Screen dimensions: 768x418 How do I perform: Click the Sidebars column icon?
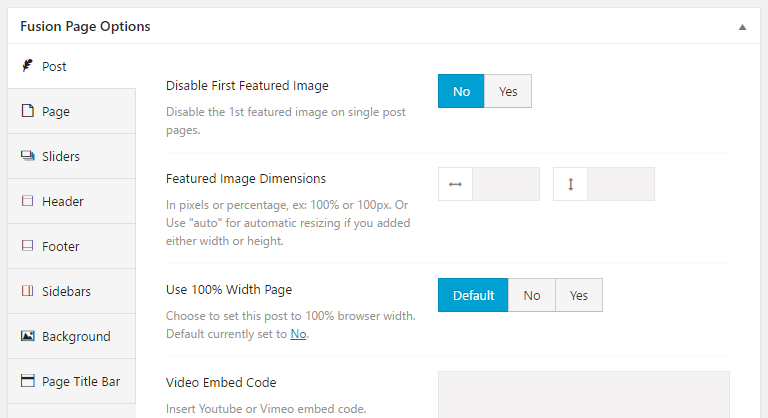click(27, 291)
